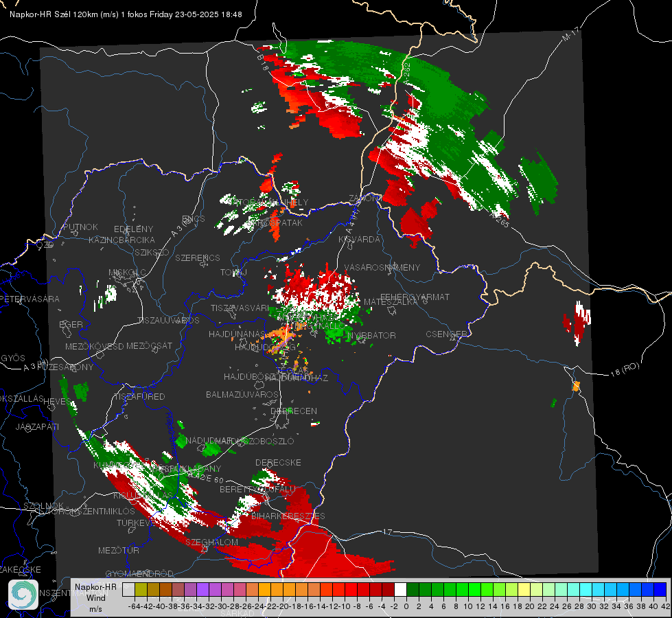Click the GYOMAENDRŐD label
This screenshot has width=672, height=618.
tap(139, 574)
